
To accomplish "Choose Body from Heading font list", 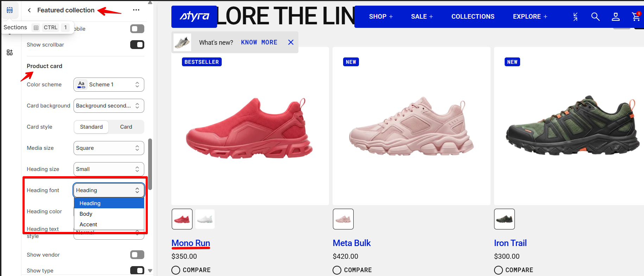I will 109,214.
